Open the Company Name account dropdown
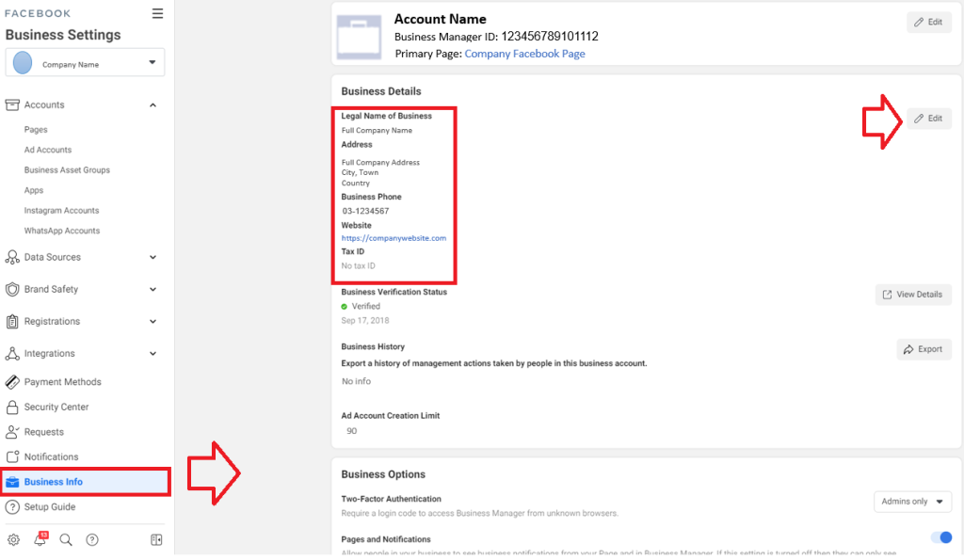Screen dimensions: 964x560 tap(85, 63)
